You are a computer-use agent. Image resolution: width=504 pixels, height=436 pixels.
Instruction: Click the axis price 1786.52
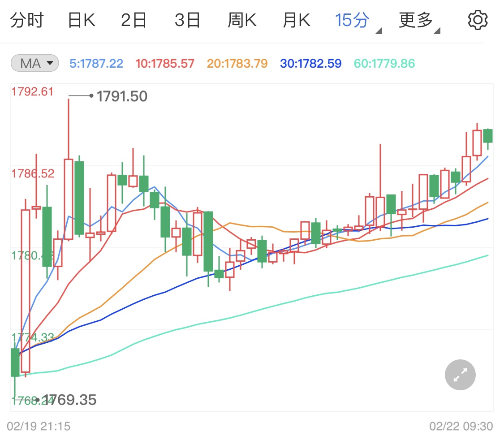(x=33, y=173)
